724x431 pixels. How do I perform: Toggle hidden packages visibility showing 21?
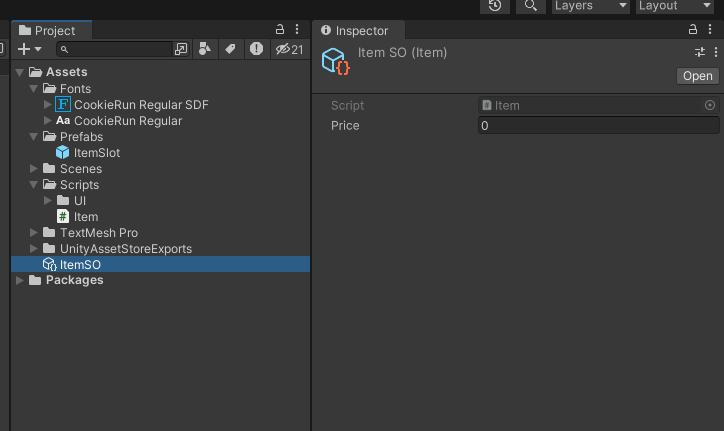click(x=290, y=49)
